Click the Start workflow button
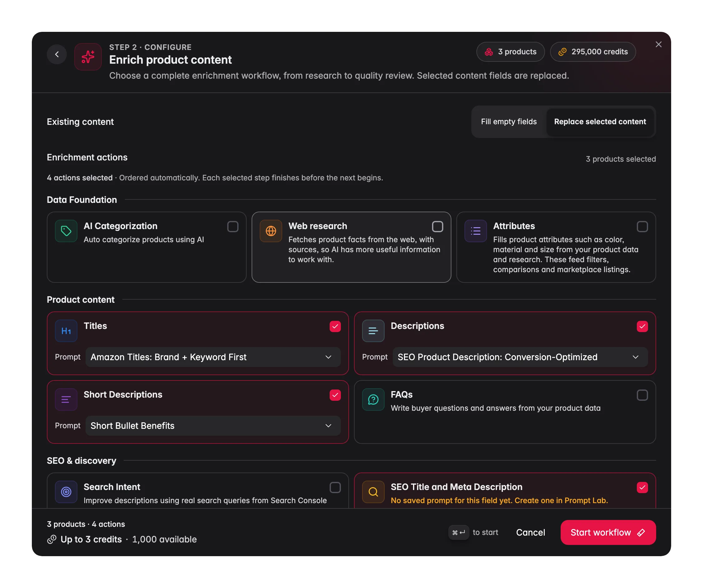Screen dimensions: 703x588 click(608, 532)
